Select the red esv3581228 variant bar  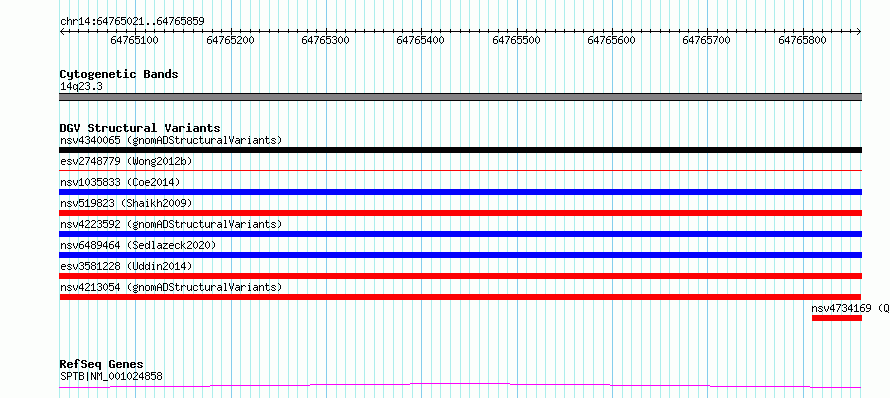460,276
